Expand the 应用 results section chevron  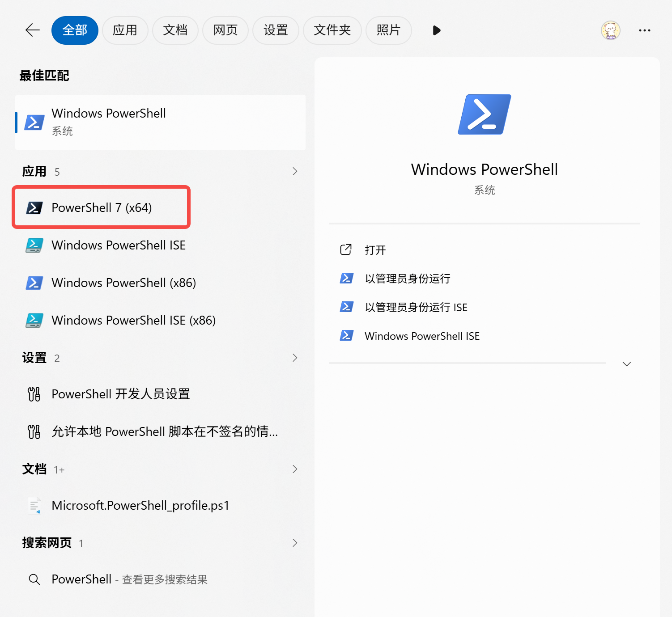295,171
